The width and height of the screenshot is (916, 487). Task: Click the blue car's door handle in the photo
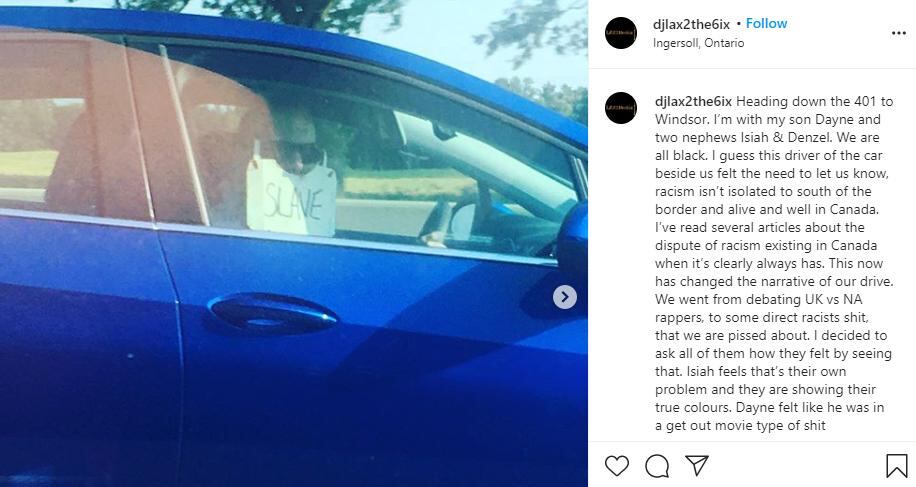click(272, 314)
